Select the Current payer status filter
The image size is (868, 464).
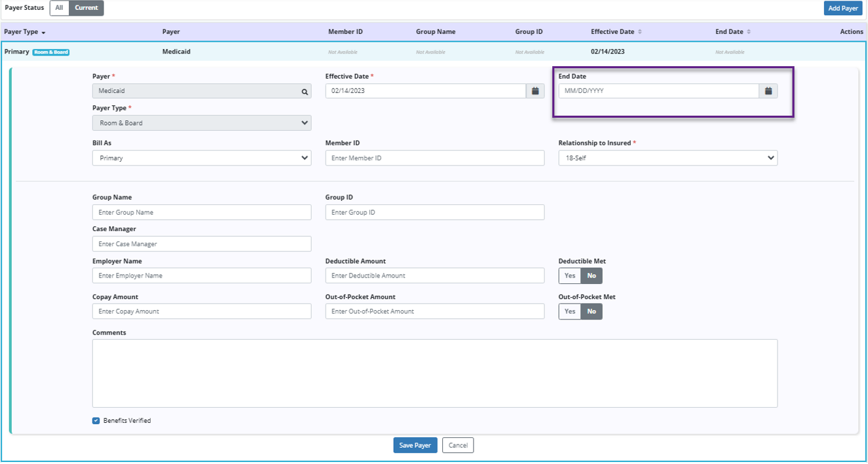[86, 8]
